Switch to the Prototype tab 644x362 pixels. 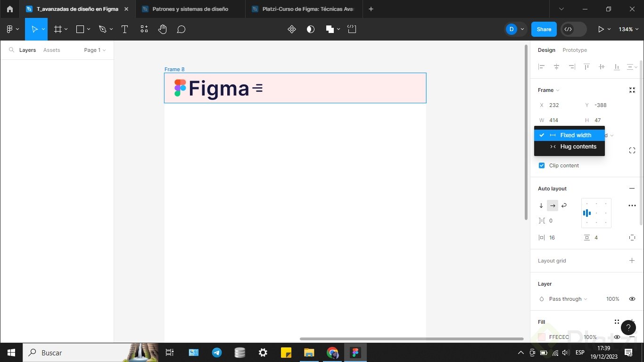coord(575,50)
